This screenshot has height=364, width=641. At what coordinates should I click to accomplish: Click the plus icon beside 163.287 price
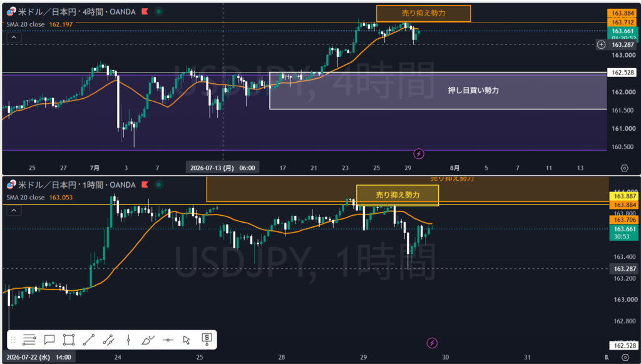601,44
